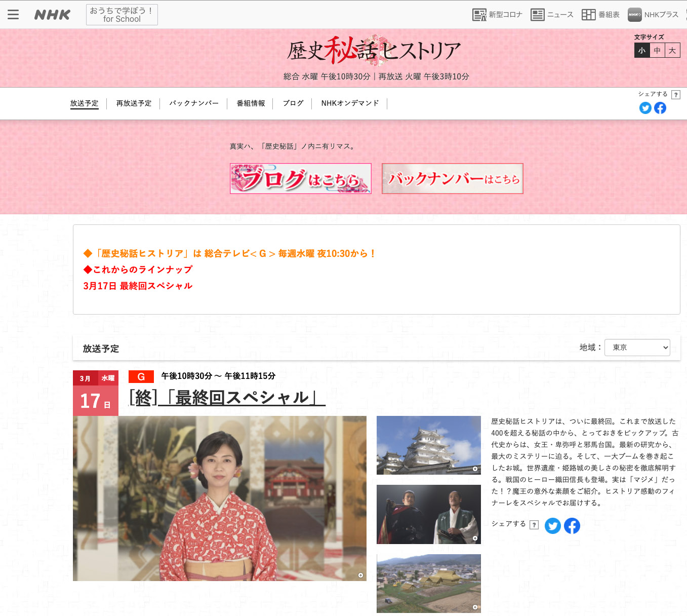Click the NHK logo
Viewport: 687px width, 616px height.
(52, 15)
